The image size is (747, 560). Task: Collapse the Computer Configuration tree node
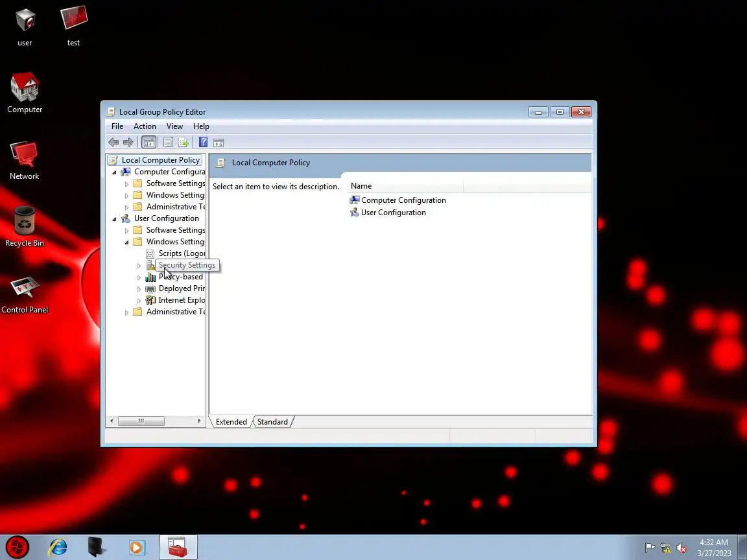[x=114, y=172]
